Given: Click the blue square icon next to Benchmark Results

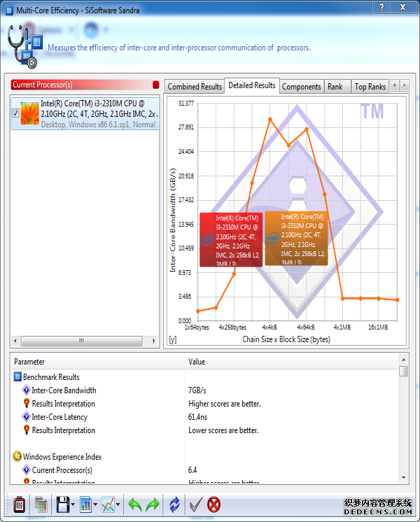Looking at the screenshot, I should tap(17, 376).
